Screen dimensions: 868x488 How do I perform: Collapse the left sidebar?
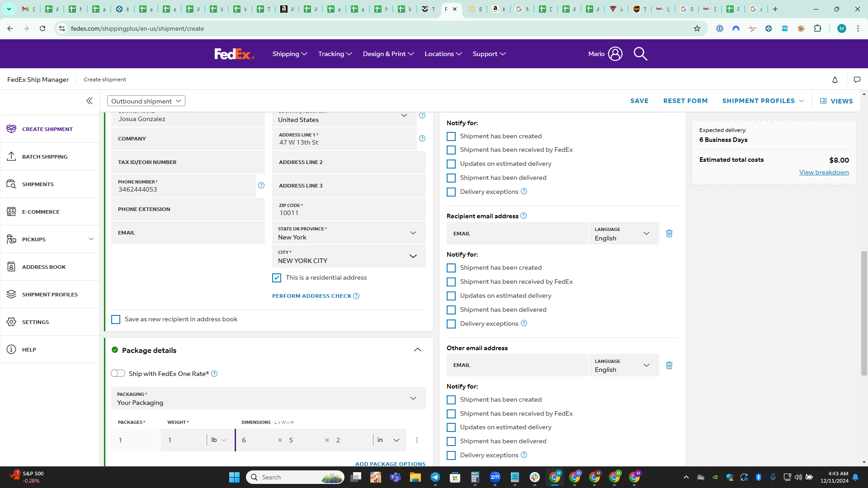[x=90, y=101]
